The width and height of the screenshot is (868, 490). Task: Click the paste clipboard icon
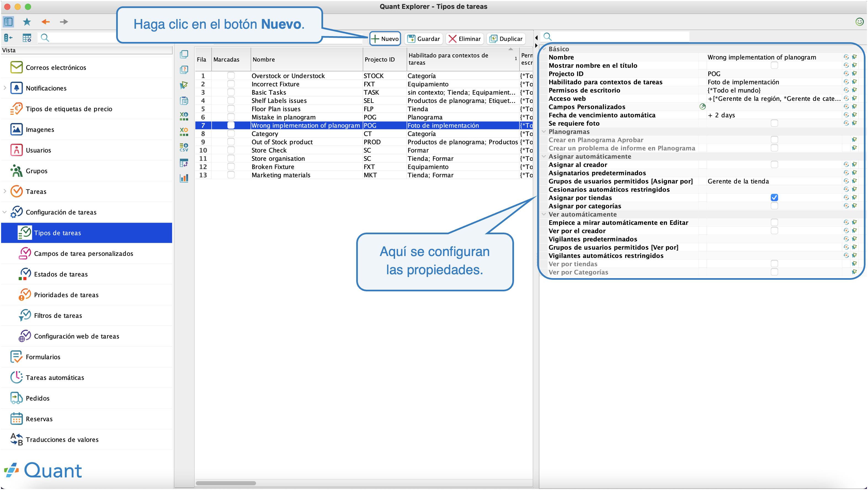(x=184, y=101)
